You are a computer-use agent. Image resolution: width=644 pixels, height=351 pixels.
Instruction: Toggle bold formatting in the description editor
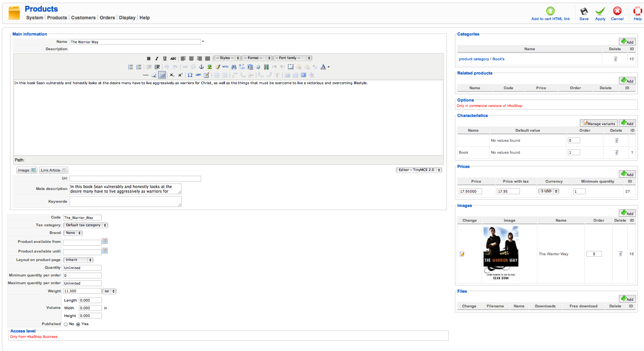click(148, 58)
